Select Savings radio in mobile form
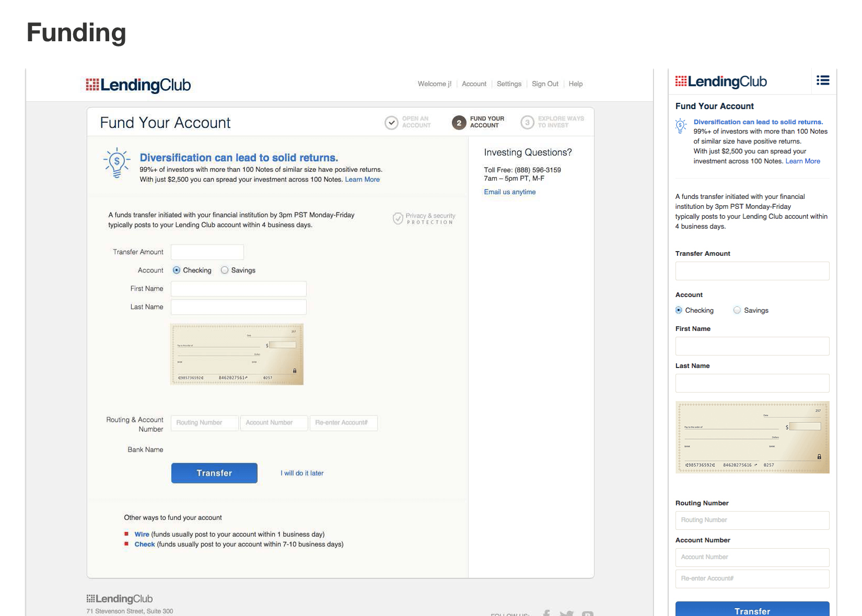The width and height of the screenshot is (862, 616). (737, 310)
